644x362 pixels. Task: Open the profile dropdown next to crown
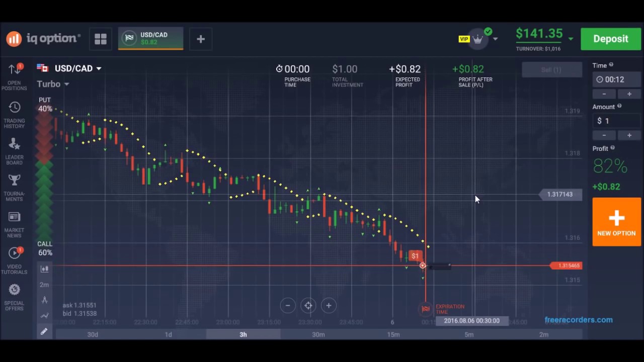point(496,39)
